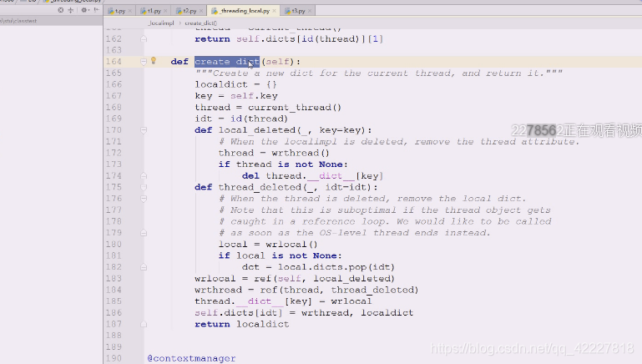
Task: Close the t.py tab
Action: 129,11
